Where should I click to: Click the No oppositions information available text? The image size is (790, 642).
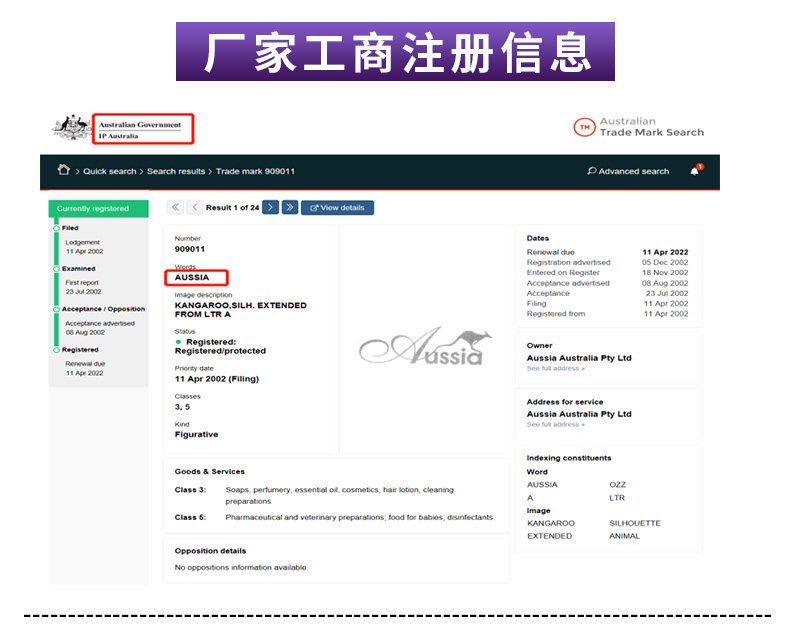(241, 567)
